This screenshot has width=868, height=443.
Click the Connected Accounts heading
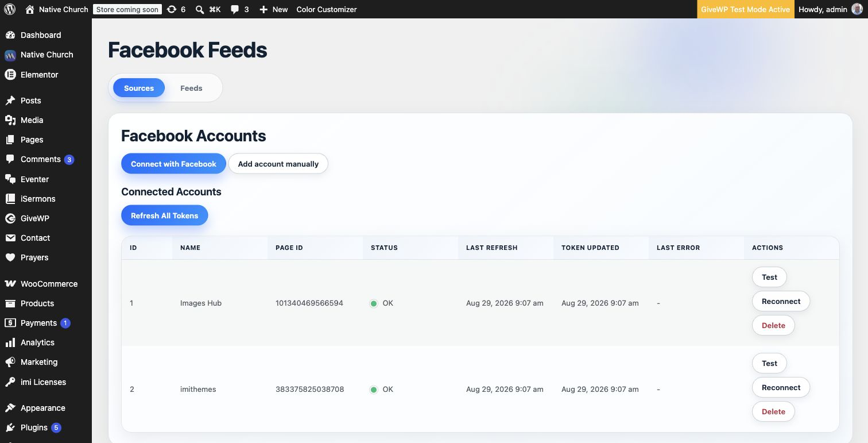pyautogui.click(x=171, y=192)
